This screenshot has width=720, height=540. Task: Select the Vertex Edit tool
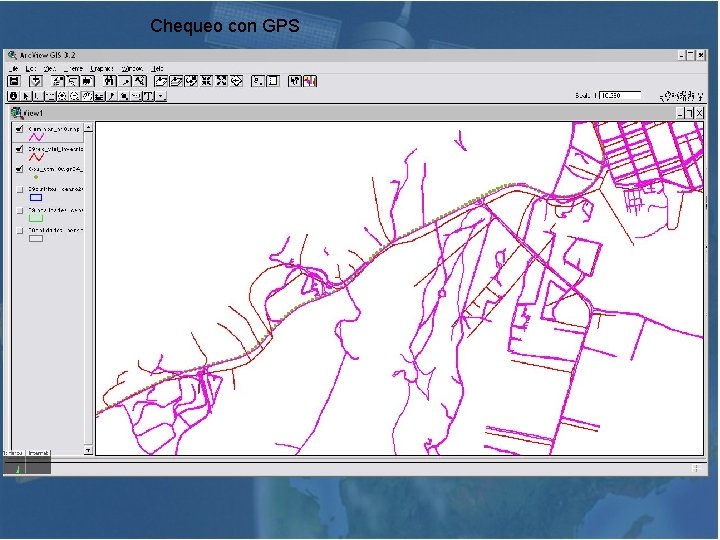[38, 96]
